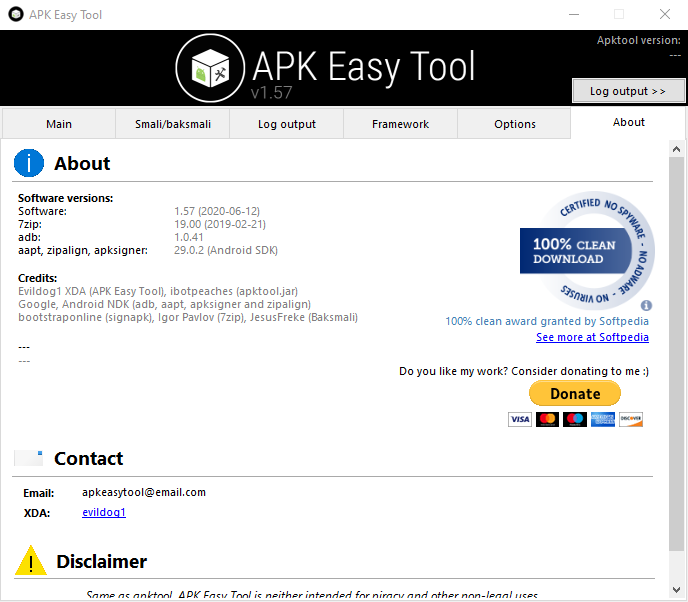The width and height of the screenshot is (688, 602).
Task: Close the APK Easy Tool window
Action: click(x=665, y=14)
